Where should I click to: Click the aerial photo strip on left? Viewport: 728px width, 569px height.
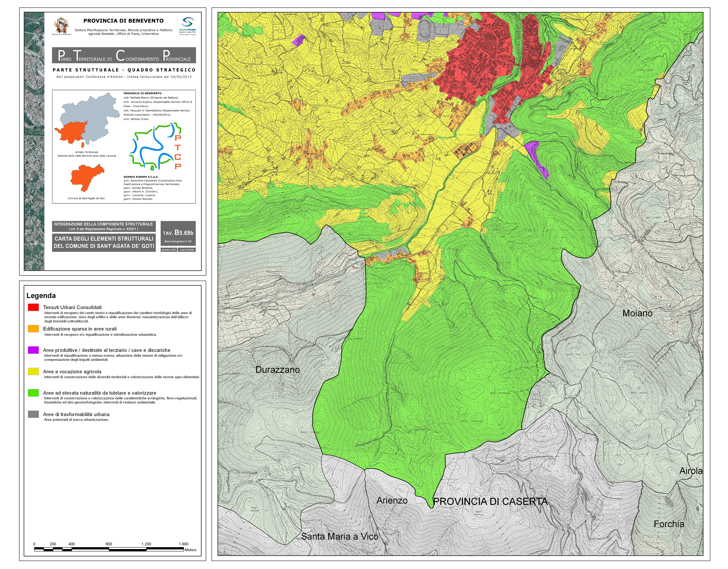point(34,141)
